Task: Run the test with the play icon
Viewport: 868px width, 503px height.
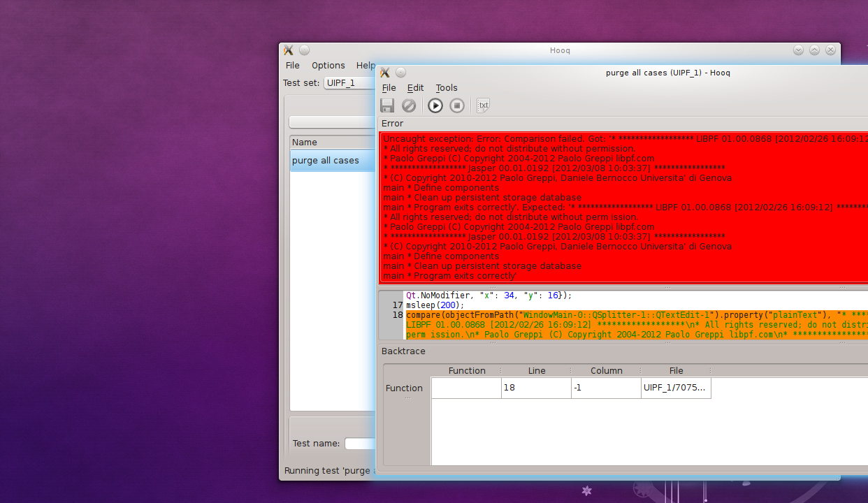Action: tap(435, 105)
